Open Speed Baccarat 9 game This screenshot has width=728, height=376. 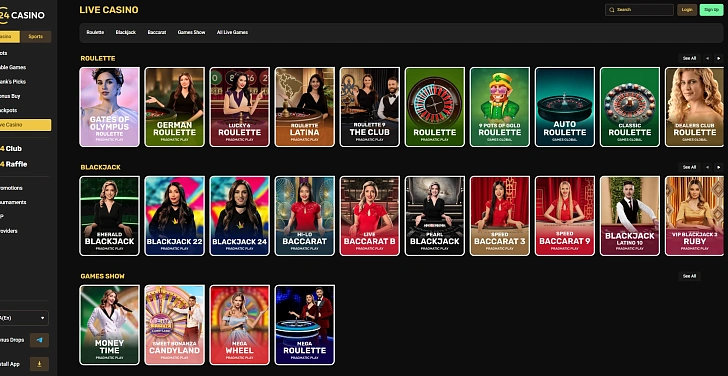coord(565,216)
